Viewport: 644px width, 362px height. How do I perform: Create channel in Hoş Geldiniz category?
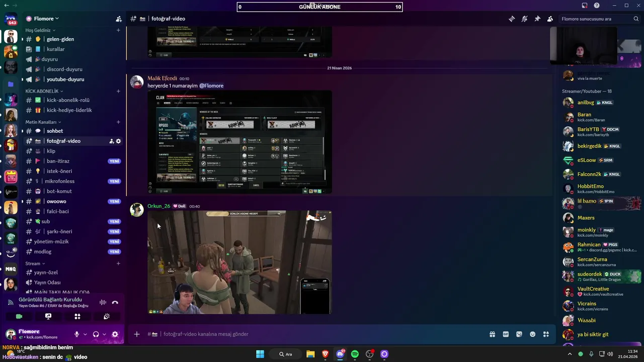click(x=118, y=30)
